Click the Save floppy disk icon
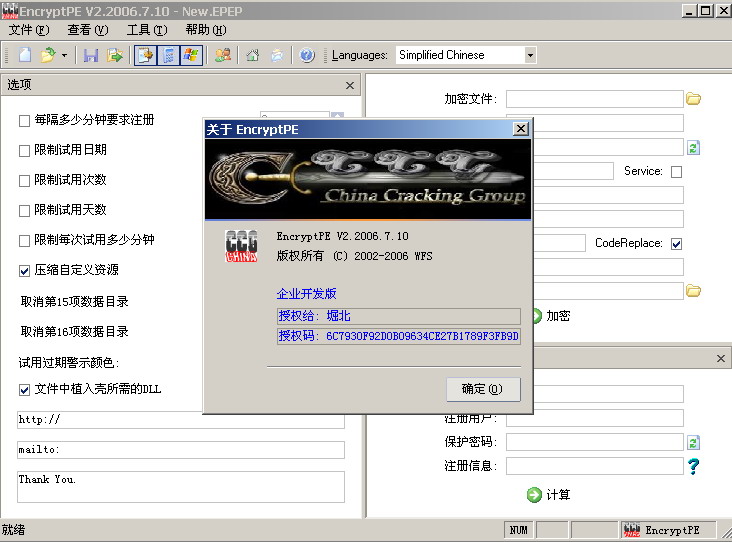Image resolution: width=732 pixels, height=542 pixels. coord(91,55)
